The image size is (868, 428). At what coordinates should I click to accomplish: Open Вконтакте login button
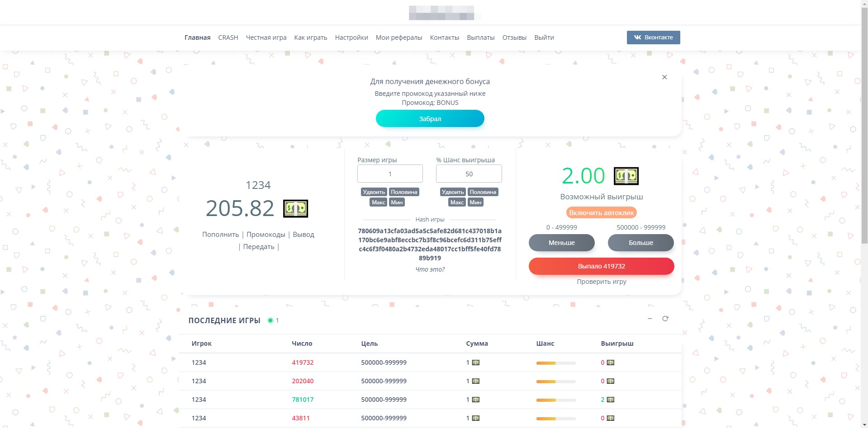[x=653, y=38]
